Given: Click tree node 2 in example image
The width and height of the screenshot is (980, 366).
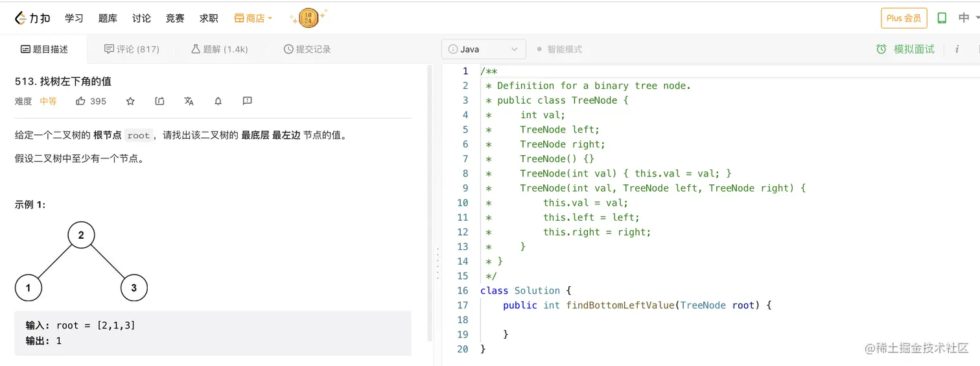Looking at the screenshot, I should [x=81, y=235].
